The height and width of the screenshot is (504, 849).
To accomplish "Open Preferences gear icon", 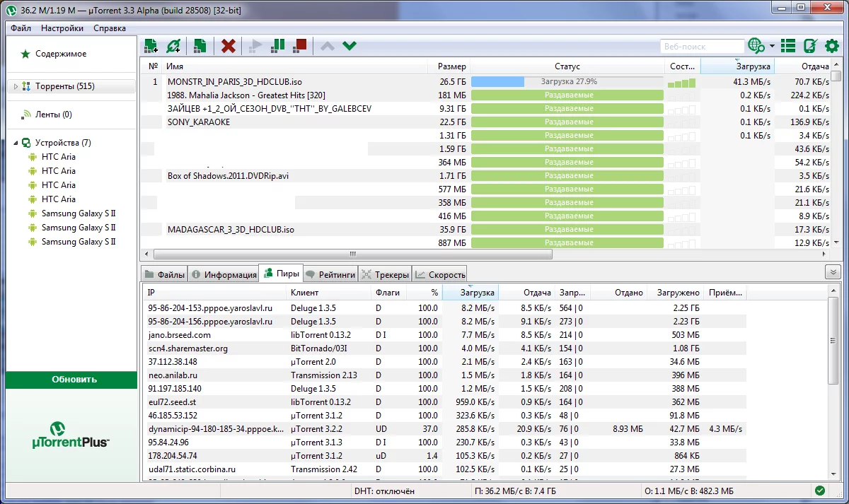I will point(832,46).
